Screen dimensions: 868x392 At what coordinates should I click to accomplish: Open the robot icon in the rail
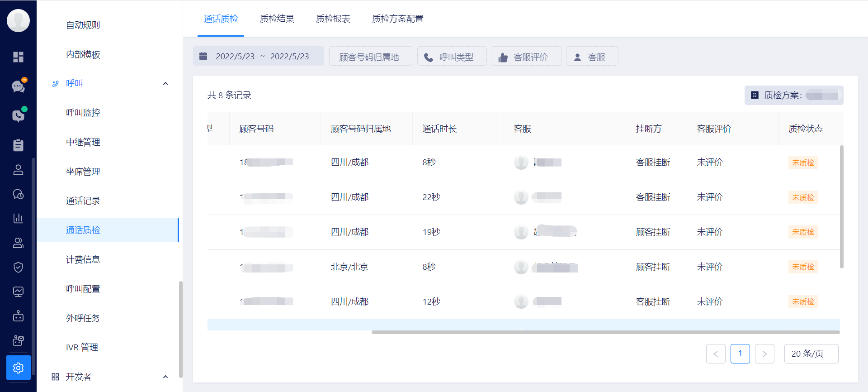[x=19, y=316]
